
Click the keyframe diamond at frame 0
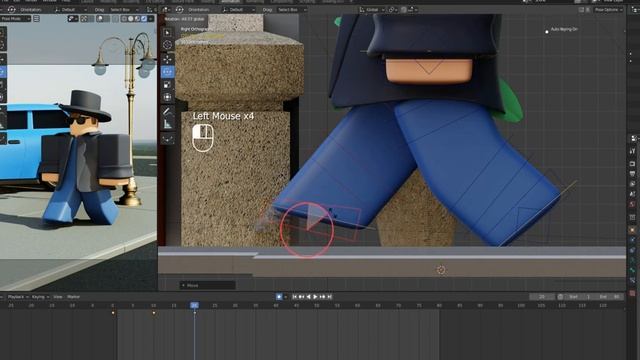coord(113,313)
